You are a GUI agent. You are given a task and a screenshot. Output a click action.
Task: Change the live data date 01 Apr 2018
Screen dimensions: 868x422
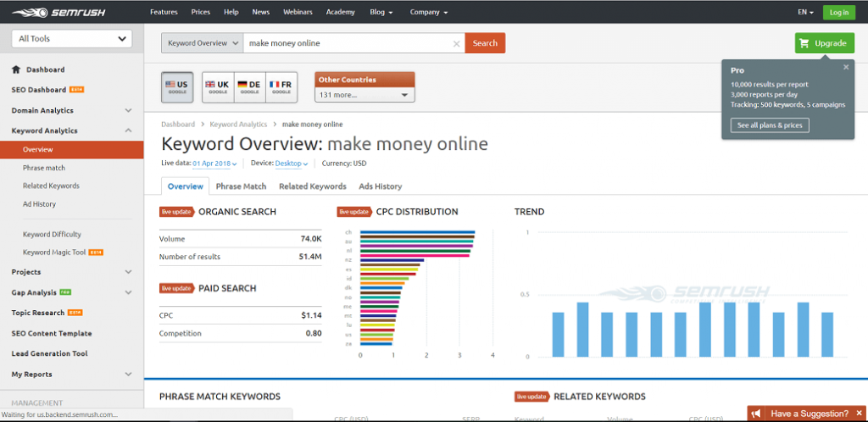tap(214, 164)
